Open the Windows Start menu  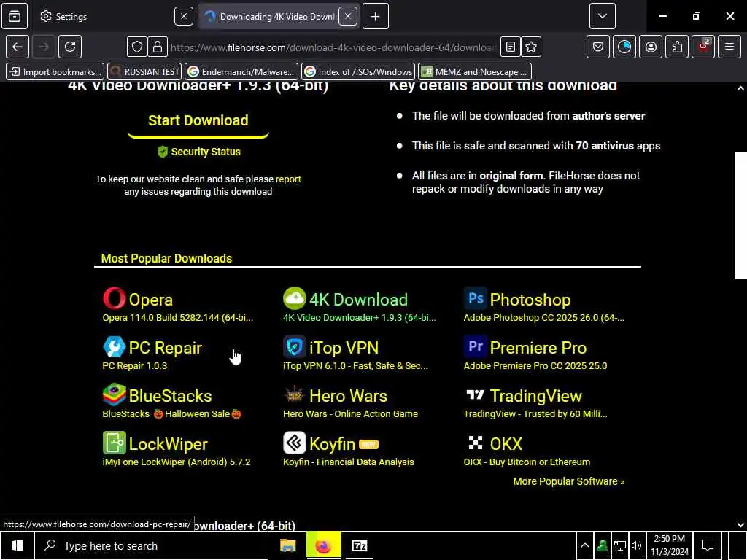tap(18, 545)
